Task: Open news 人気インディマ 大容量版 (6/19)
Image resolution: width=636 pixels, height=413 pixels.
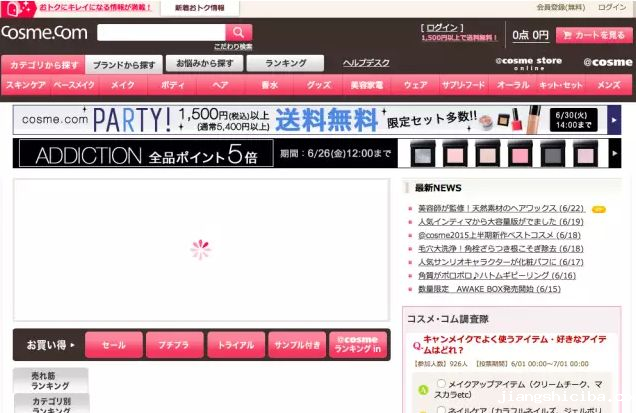Action: click(x=501, y=222)
